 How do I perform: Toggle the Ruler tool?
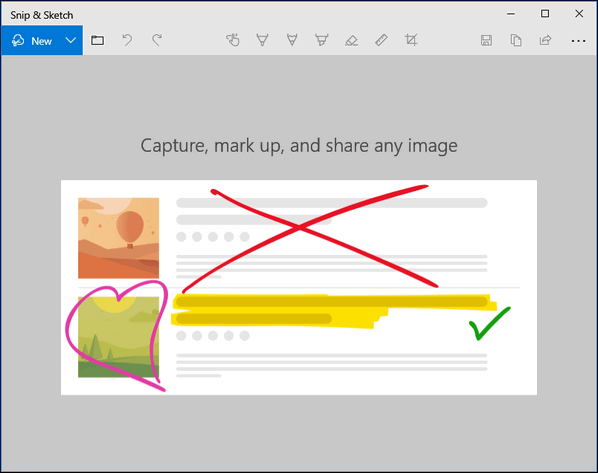(x=381, y=40)
